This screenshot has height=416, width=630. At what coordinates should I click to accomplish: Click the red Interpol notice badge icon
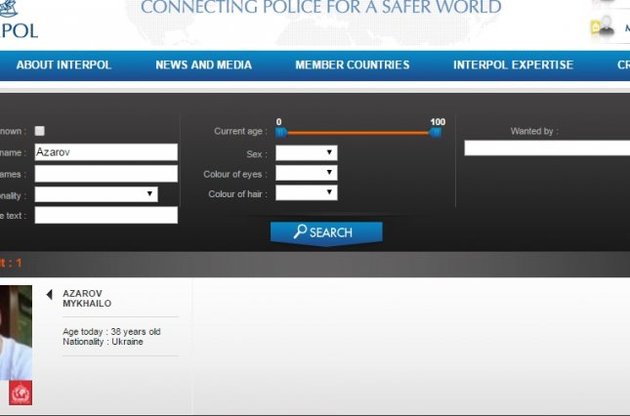[20, 393]
